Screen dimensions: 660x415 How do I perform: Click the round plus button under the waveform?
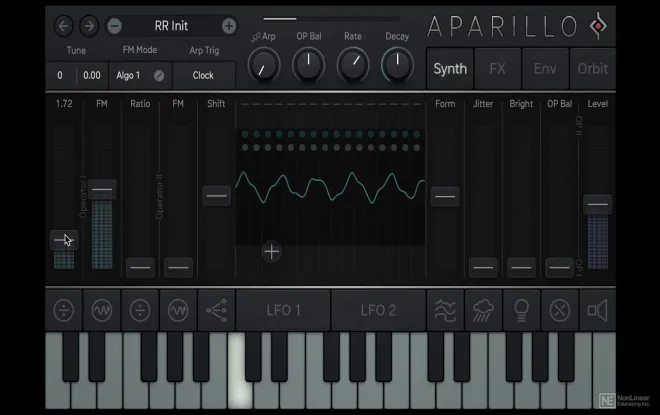coord(271,252)
